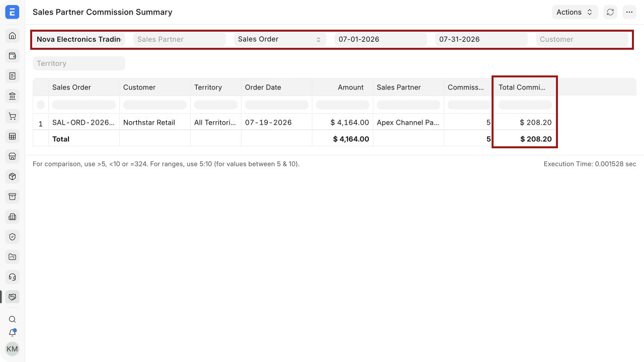The image size is (644, 362).
Task: Open the bank building icon in sidebar
Action: pos(13,96)
